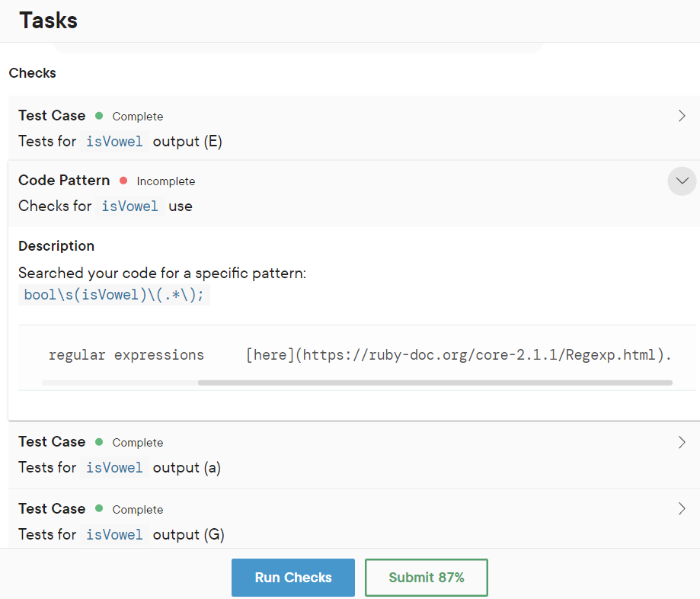Click the red Incomplete status dot

(x=123, y=181)
